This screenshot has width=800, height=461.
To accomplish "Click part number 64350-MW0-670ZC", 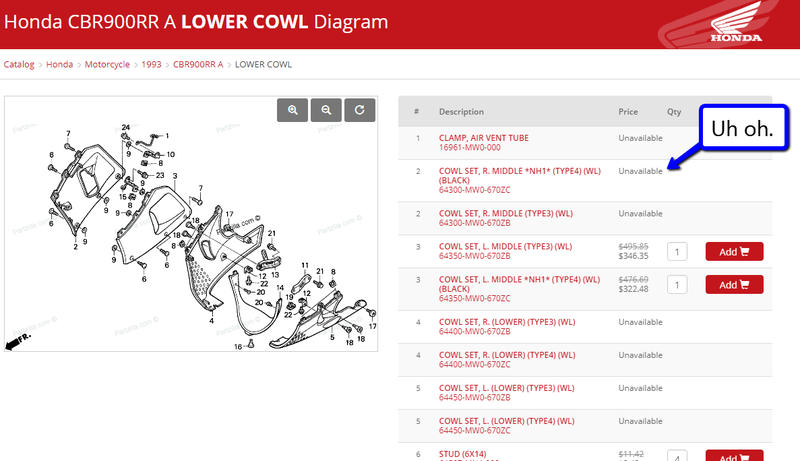I will [474, 298].
